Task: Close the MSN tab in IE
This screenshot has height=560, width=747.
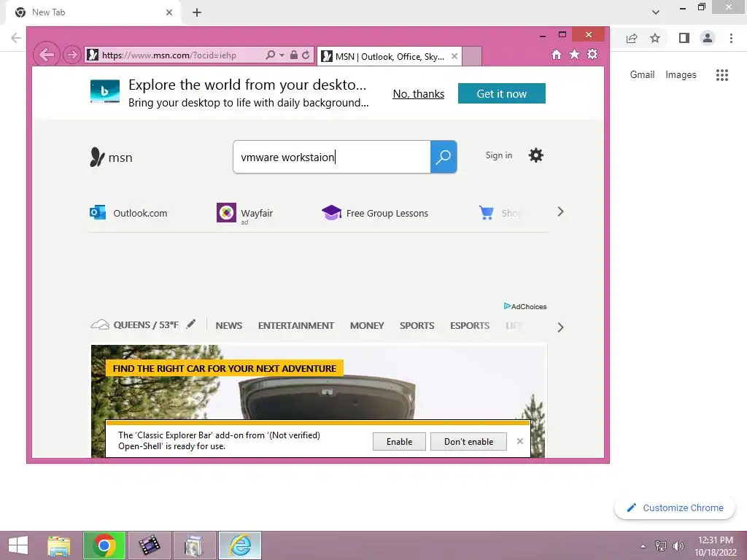Action: (454, 56)
